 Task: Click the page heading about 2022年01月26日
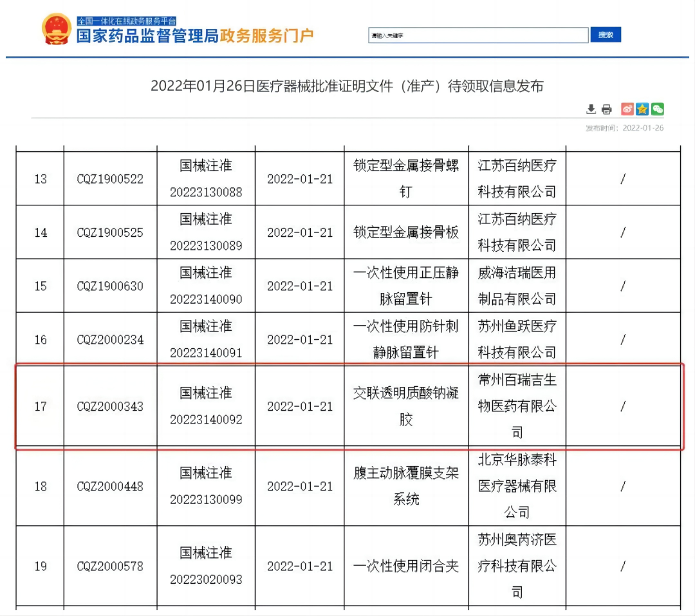(347, 86)
